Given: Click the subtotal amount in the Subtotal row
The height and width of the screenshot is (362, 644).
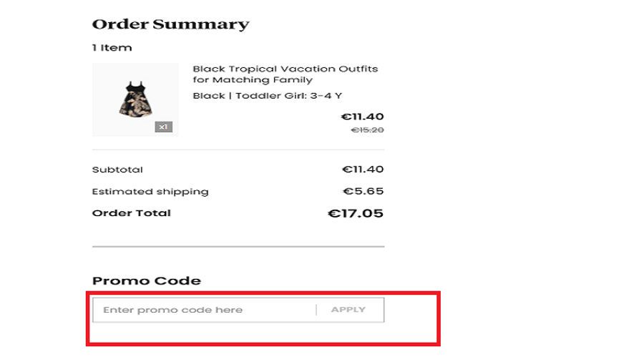Looking at the screenshot, I should pyautogui.click(x=362, y=170).
